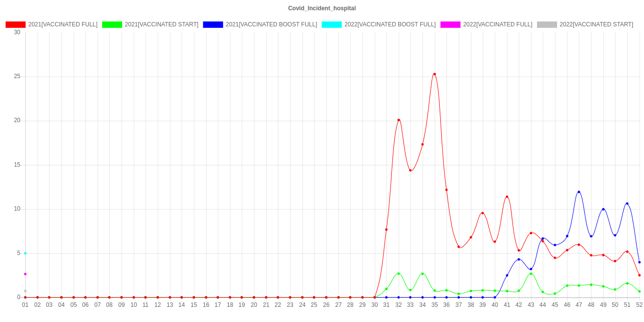Click the green data point at week 43

[x=531, y=274]
